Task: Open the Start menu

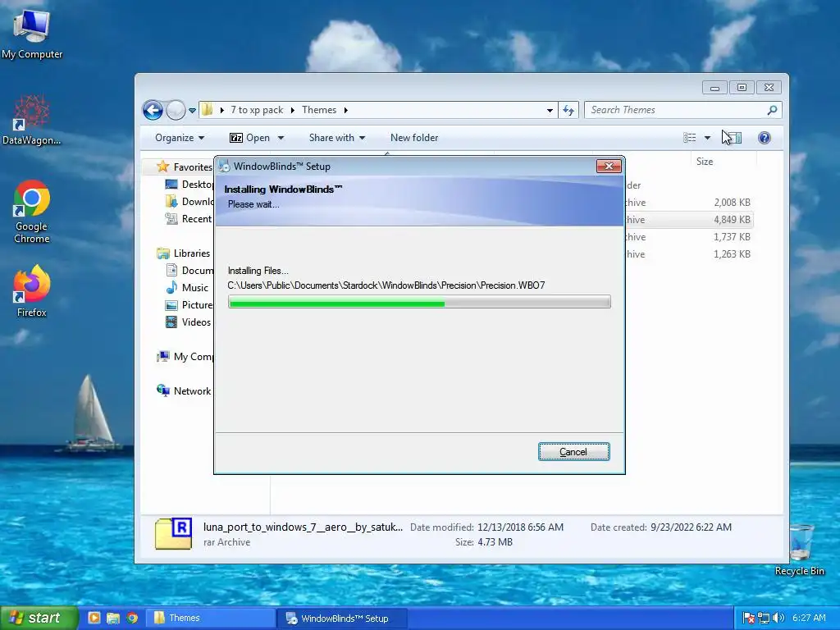Action: 39,618
